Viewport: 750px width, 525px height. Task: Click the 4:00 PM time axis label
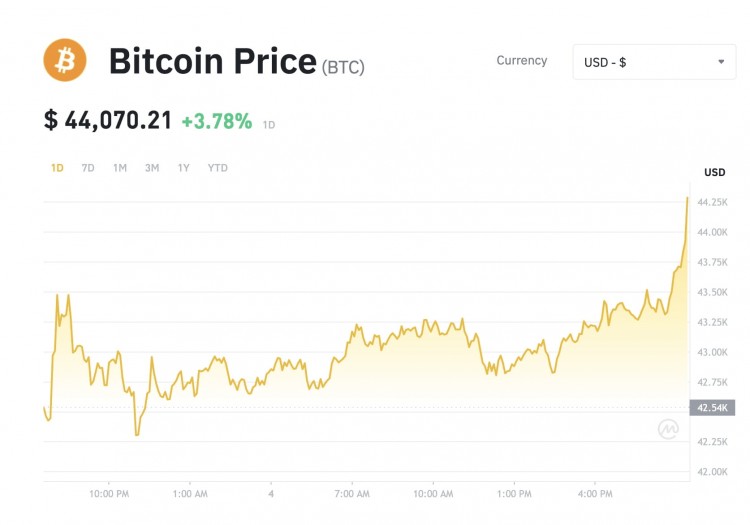coord(595,493)
